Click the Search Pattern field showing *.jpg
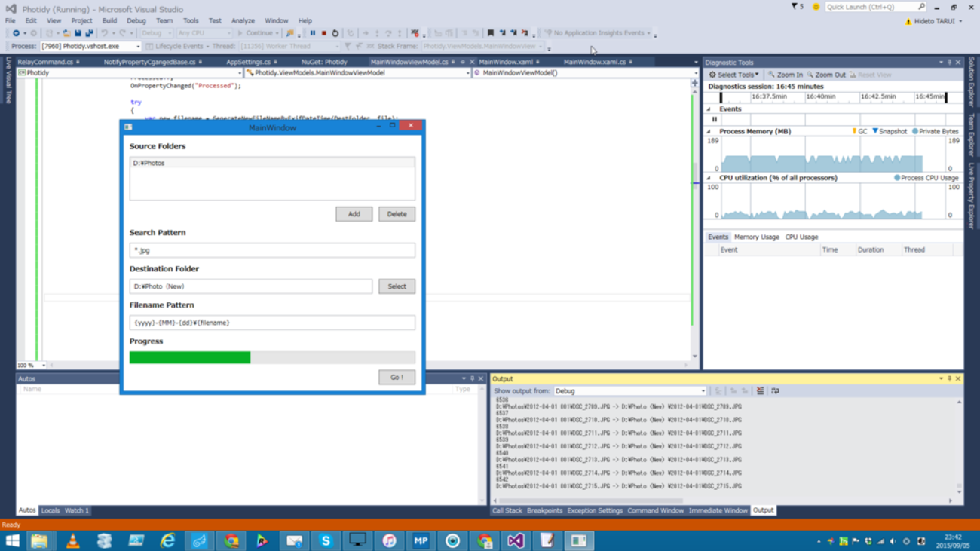The height and width of the screenshot is (551, 980). [272, 250]
